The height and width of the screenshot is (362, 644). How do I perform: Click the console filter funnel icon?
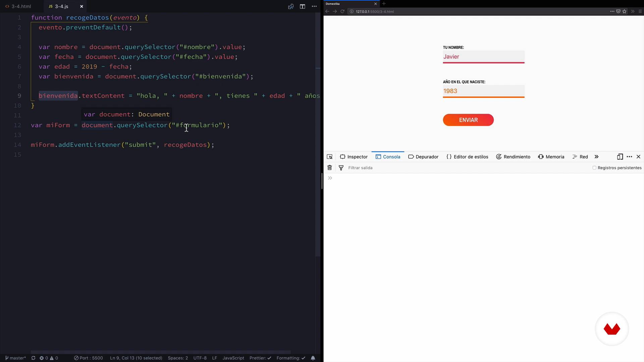coord(341,168)
